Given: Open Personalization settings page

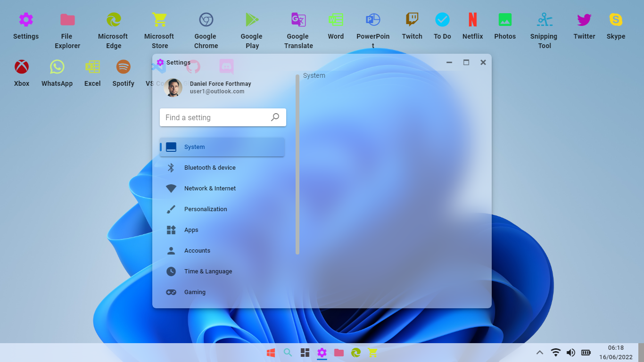Looking at the screenshot, I should coord(222,209).
